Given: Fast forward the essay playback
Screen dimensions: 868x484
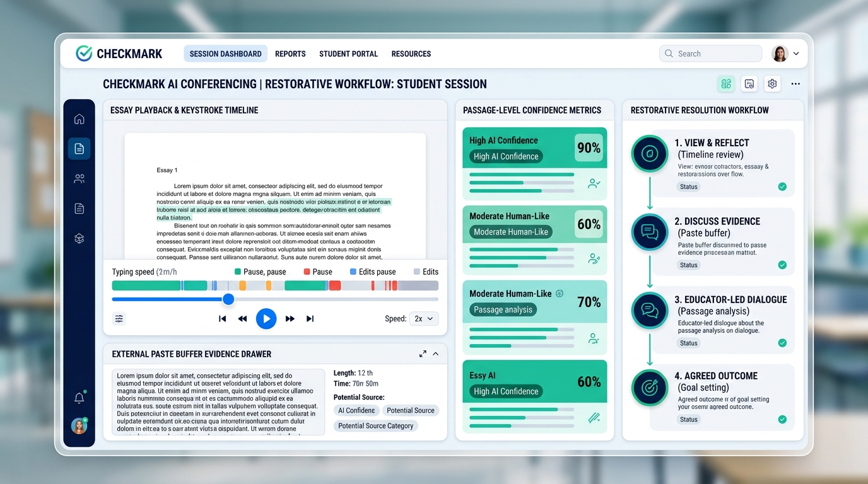Looking at the screenshot, I should point(290,319).
